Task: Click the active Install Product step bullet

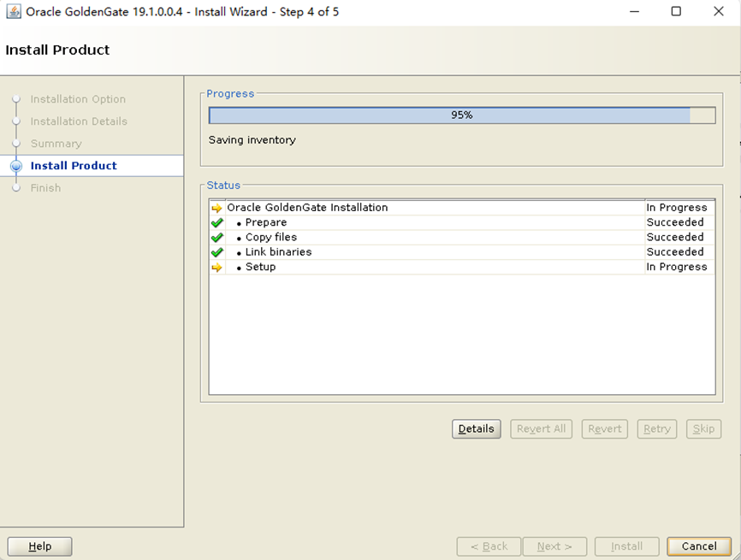Action: 16,166
